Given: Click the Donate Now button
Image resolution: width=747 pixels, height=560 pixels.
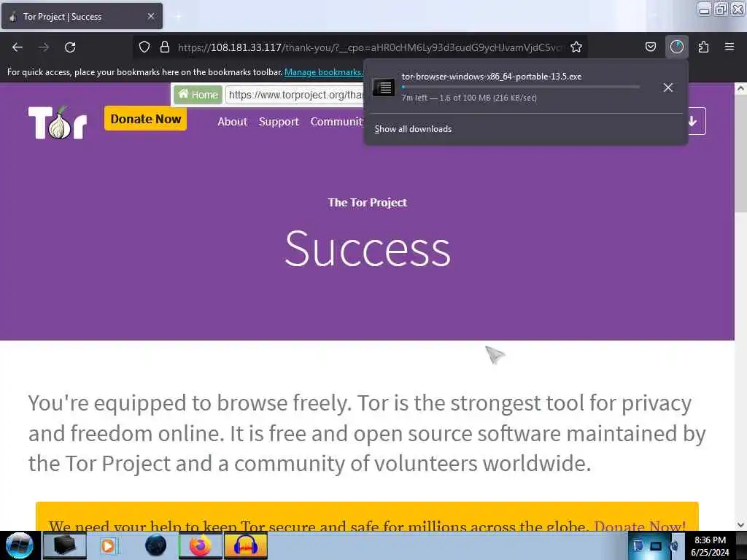Looking at the screenshot, I should 145,119.
